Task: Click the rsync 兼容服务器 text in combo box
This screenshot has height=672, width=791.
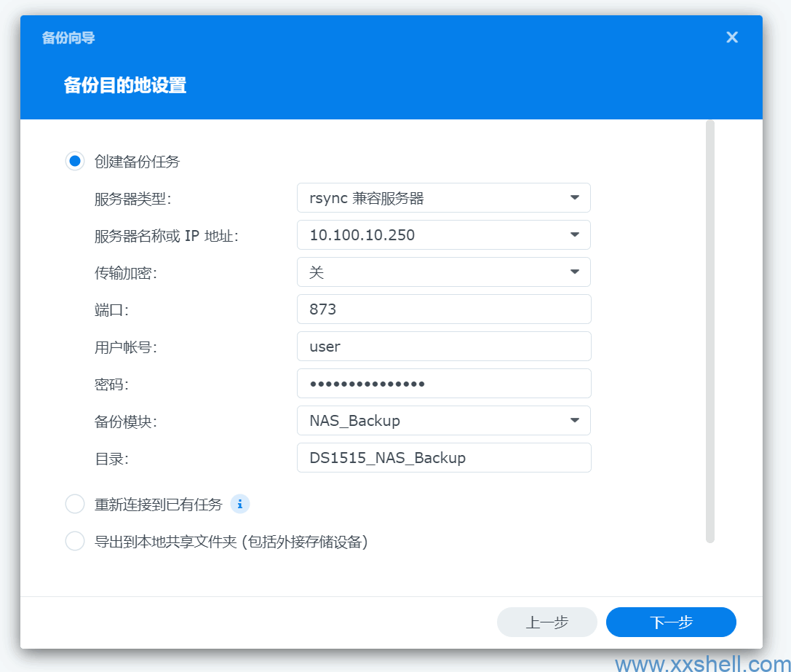Action: pyautogui.click(x=367, y=198)
